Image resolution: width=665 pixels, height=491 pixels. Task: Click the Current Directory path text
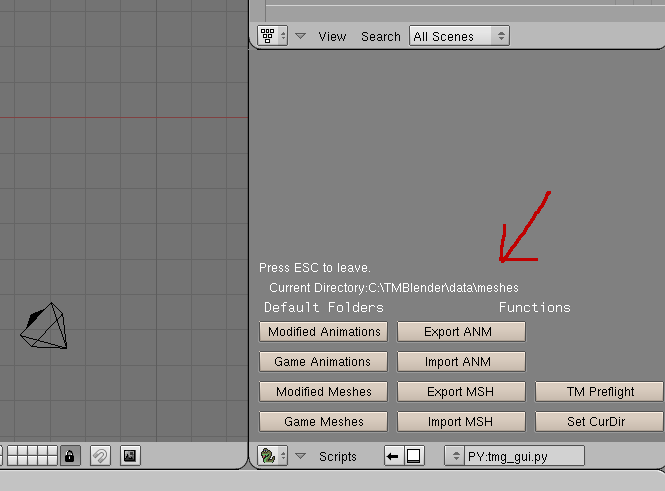pyautogui.click(x=394, y=288)
